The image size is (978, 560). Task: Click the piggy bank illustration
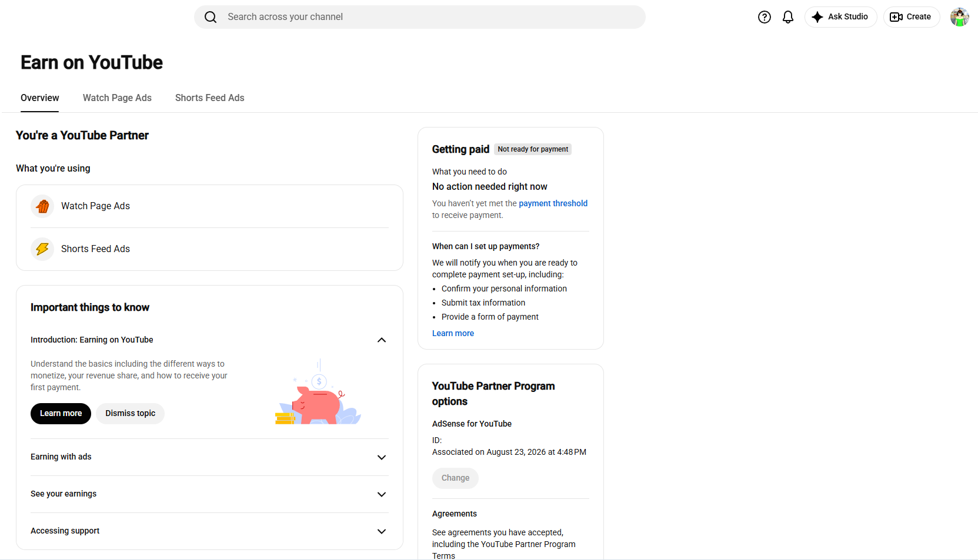pos(318,392)
